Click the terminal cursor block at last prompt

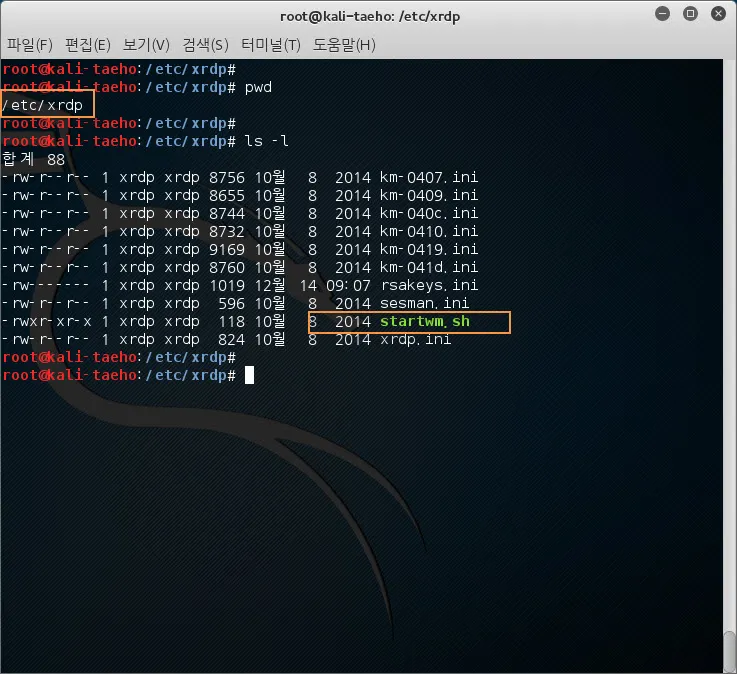[x=250, y=375]
